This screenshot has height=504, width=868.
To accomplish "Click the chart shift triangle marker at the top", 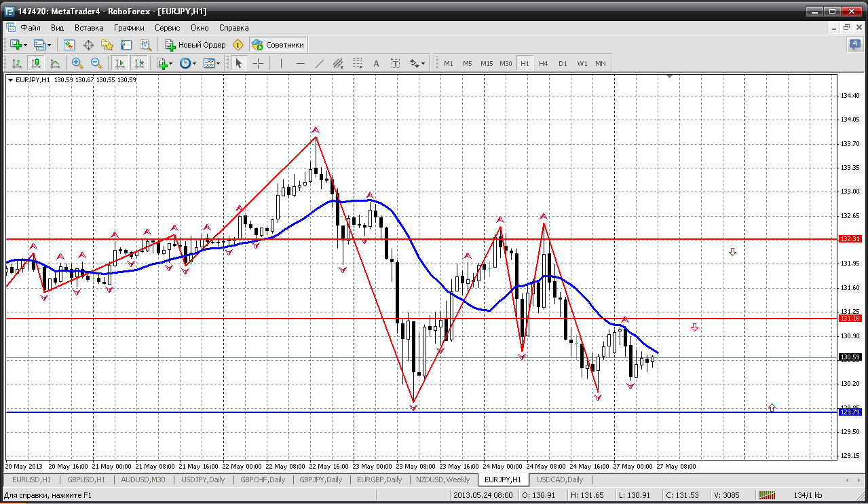I will click(x=670, y=77).
